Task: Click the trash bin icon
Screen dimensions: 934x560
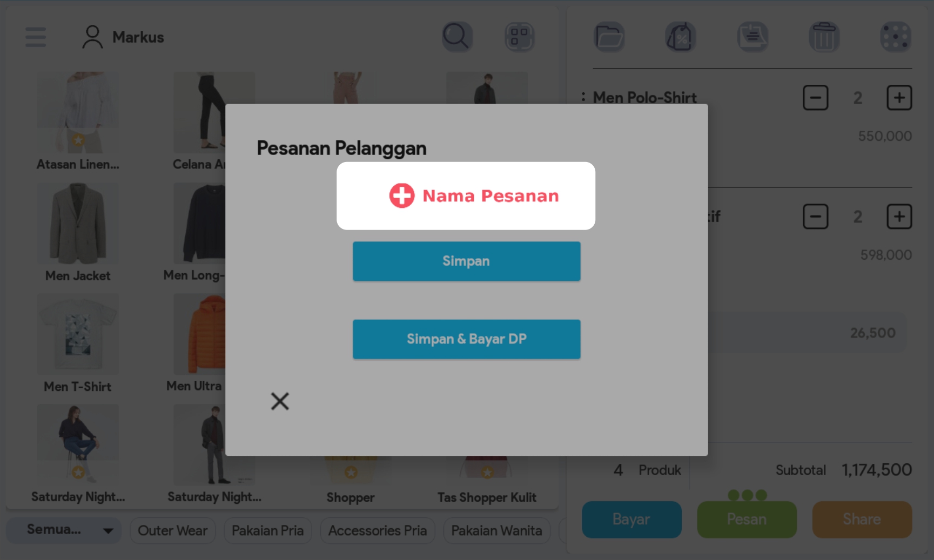Action: coord(824,37)
